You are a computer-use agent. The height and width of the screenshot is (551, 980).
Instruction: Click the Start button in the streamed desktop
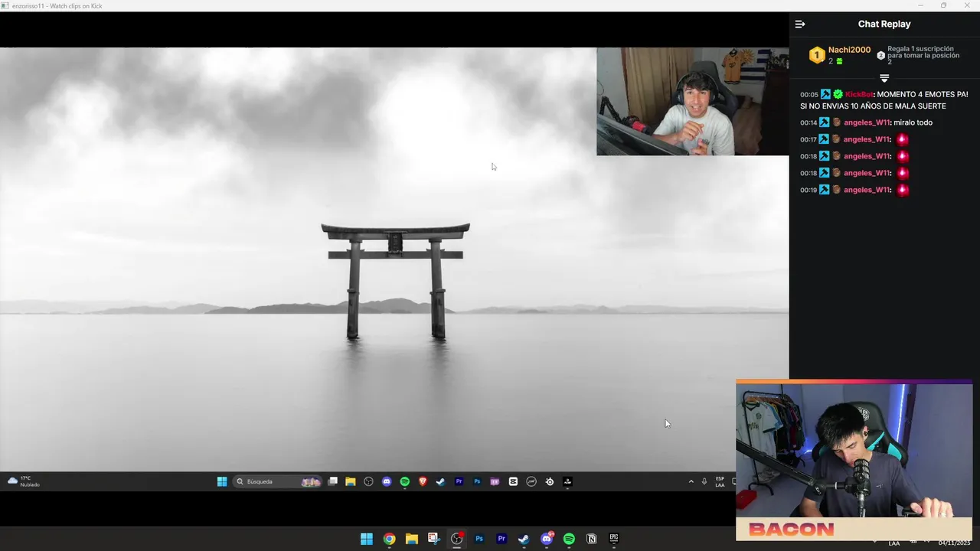pos(222,481)
